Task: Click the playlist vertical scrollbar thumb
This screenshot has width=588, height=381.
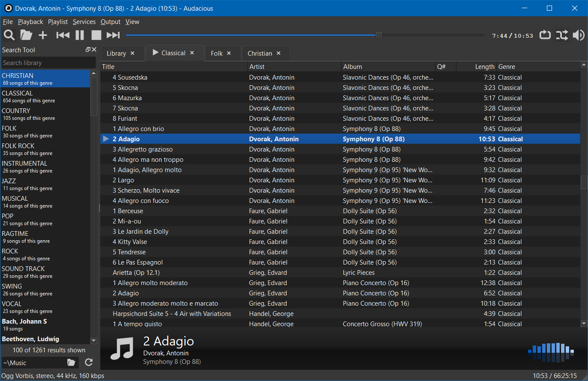Action: click(x=584, y=182)
